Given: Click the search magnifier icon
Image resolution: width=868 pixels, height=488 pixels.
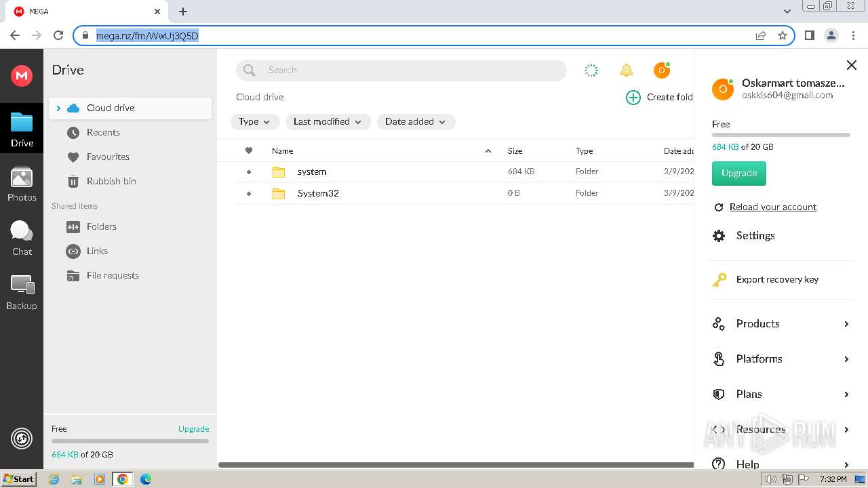Looking at the screenshot, I should pos(250,70).
